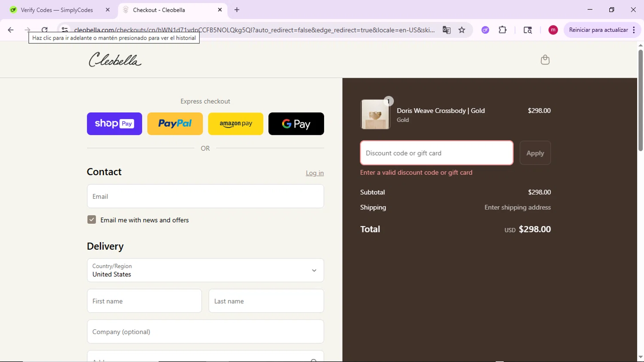The image size is (644, 362).
Task: Close the Checkout - Cleobella tab
Action: coord(220,10)
